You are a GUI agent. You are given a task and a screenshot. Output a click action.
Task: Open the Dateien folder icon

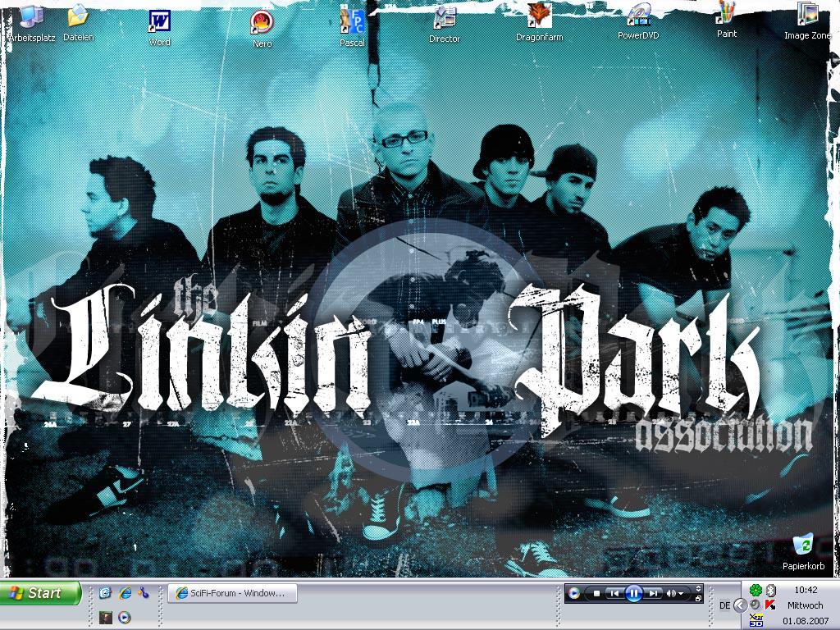click(78, 17)
